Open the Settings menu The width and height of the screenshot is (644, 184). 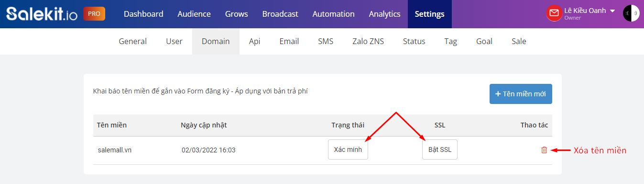(430, 14)
